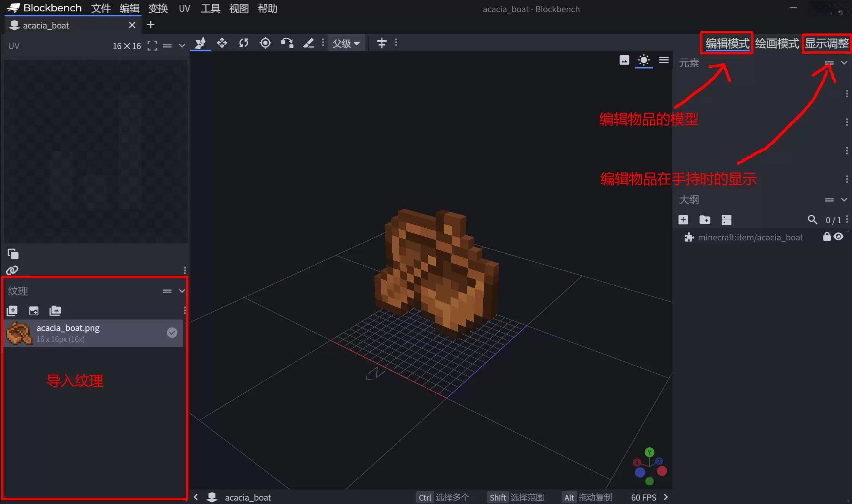Open more options next to pivot toolbar
Image resolution: width=852 pixels, height=504 pixels.
(396, 43)
